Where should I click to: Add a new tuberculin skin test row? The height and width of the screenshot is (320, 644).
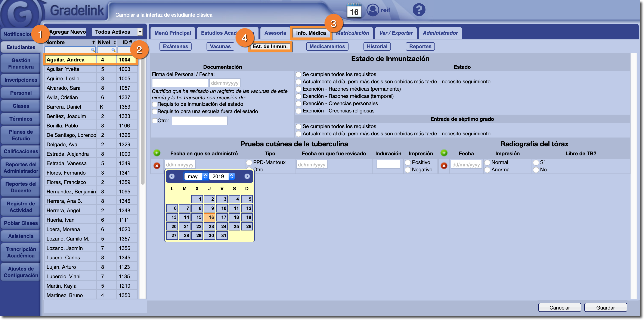click(x=157, y=153)
